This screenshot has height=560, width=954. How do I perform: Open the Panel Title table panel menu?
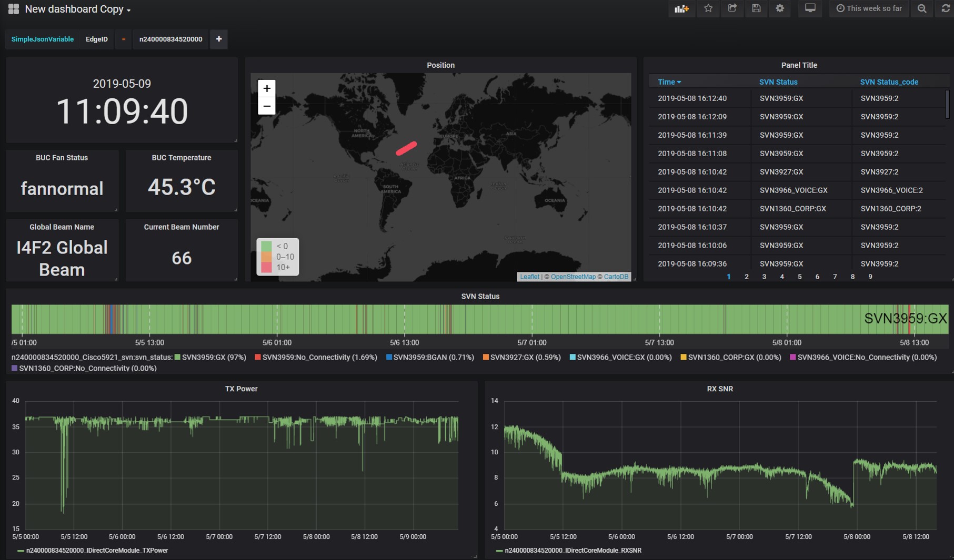click(799, 65)
